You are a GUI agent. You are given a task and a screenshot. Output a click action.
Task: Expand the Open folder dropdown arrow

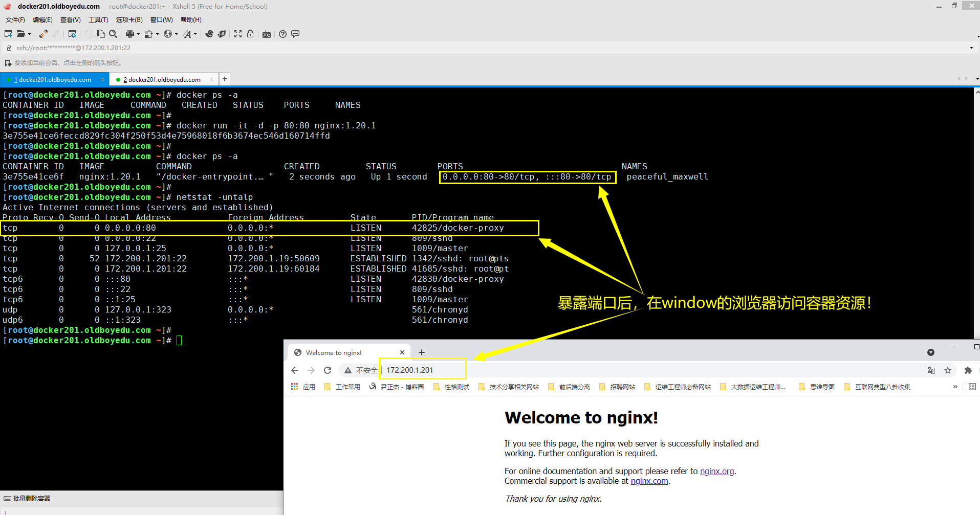coord(29,34)
